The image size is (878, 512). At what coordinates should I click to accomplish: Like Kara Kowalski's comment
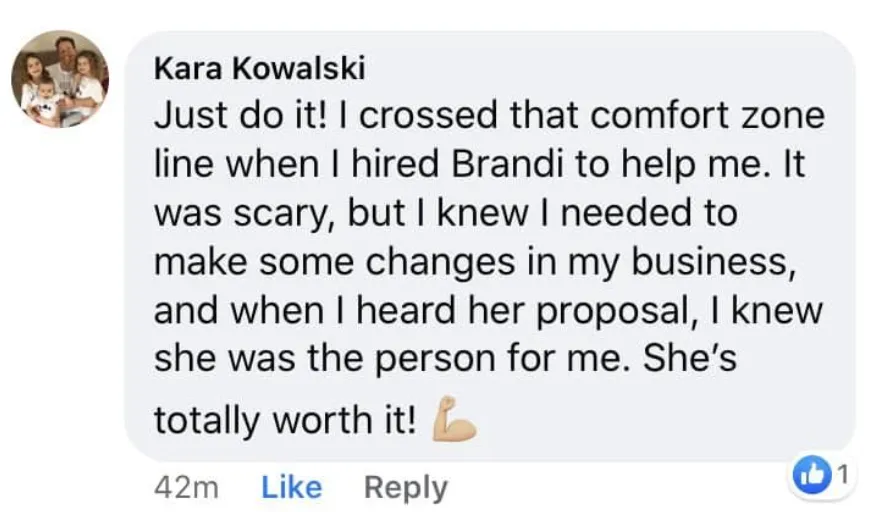[292, 487]
